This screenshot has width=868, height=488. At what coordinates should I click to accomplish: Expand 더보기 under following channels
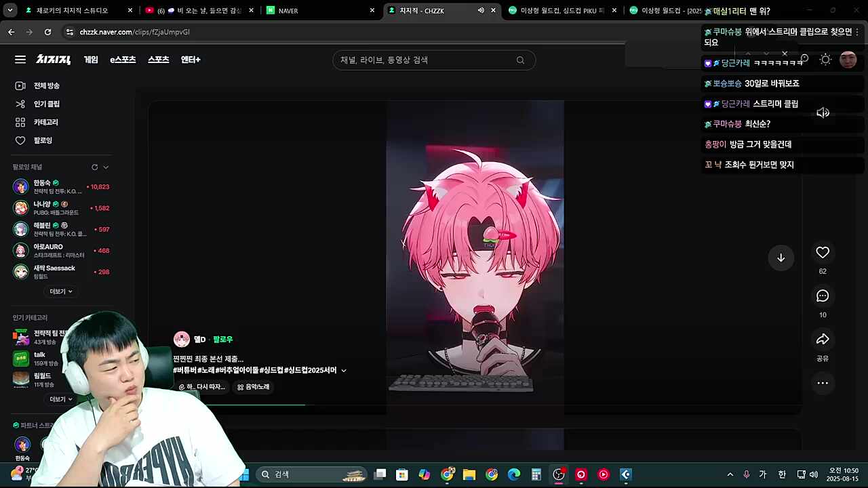pos(61,291)
